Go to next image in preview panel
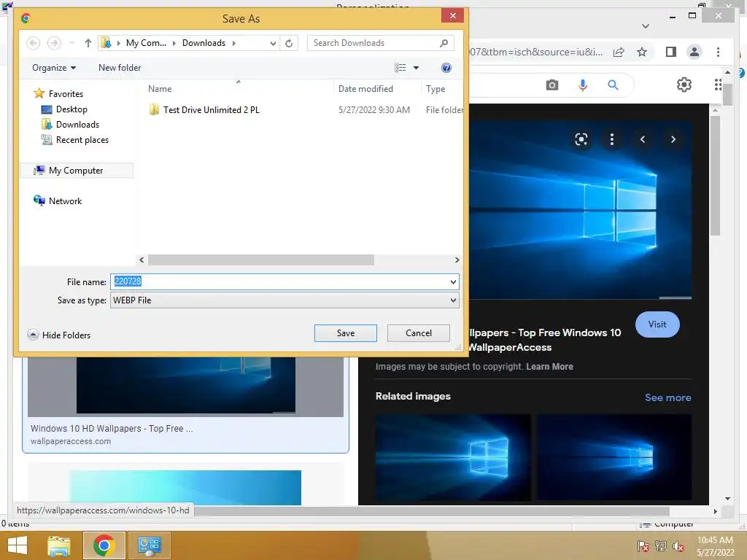The image size is (747, 560). [673, 139]
